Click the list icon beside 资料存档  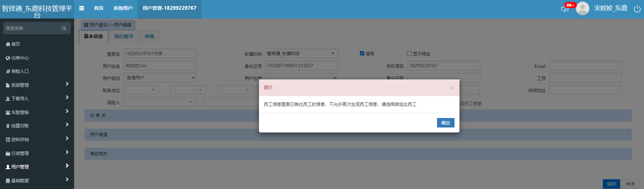point(8,140)
